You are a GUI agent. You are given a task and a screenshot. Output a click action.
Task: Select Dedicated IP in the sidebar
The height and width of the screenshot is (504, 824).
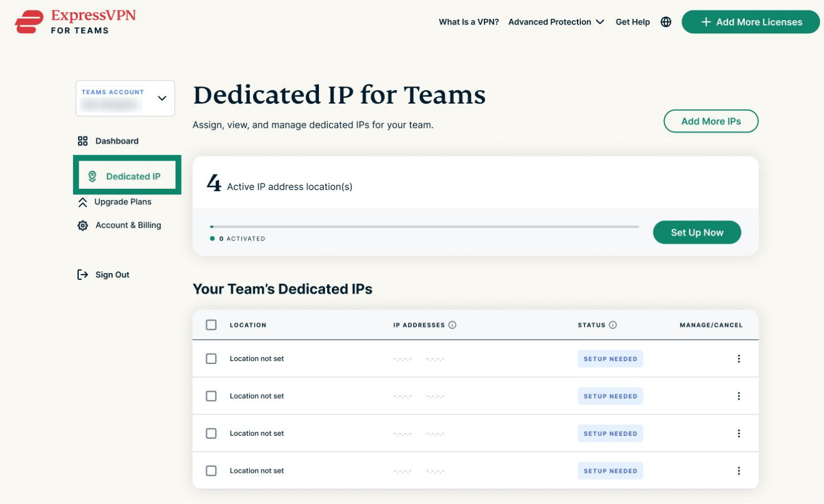click(x=127, y=176)
